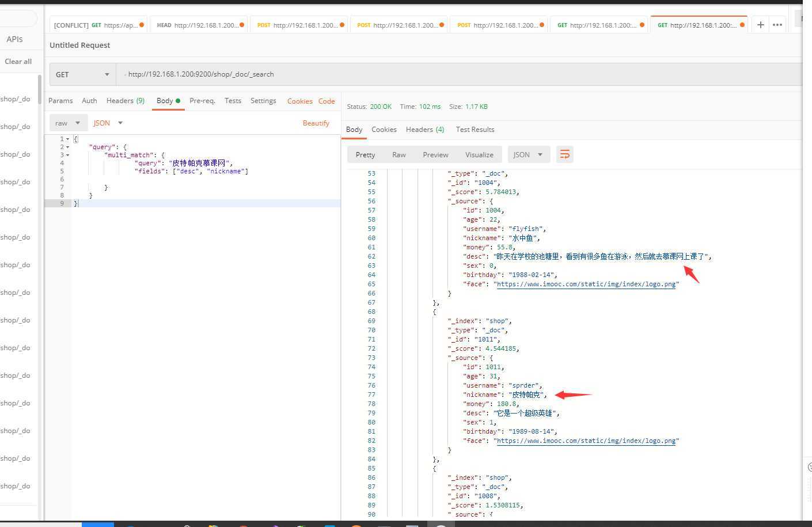Open the request body JSON format dropdown

[x=108, y=123]
